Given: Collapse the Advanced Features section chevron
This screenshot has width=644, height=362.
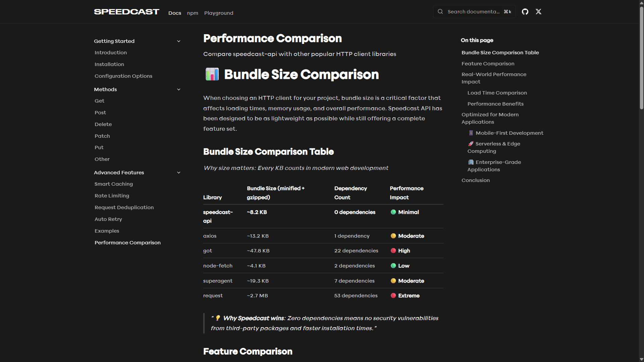Looking at the screenshot, I should (x=179, y=173).
